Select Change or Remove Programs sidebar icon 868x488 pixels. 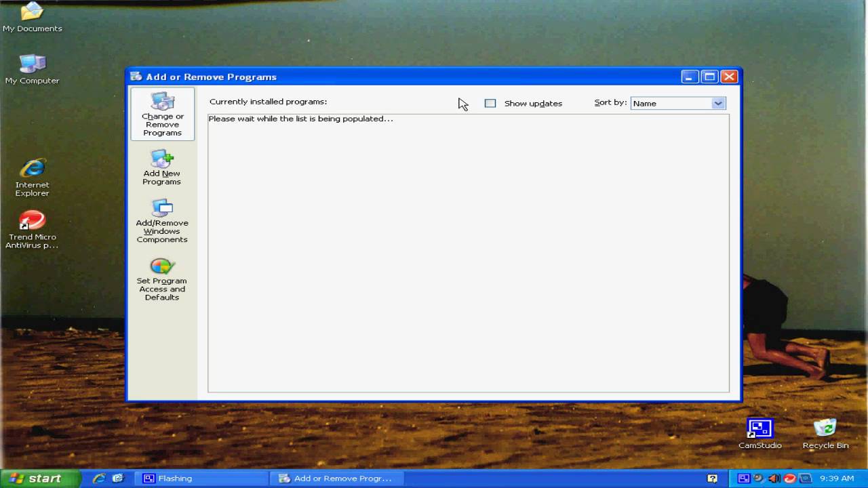coord(162,114)
